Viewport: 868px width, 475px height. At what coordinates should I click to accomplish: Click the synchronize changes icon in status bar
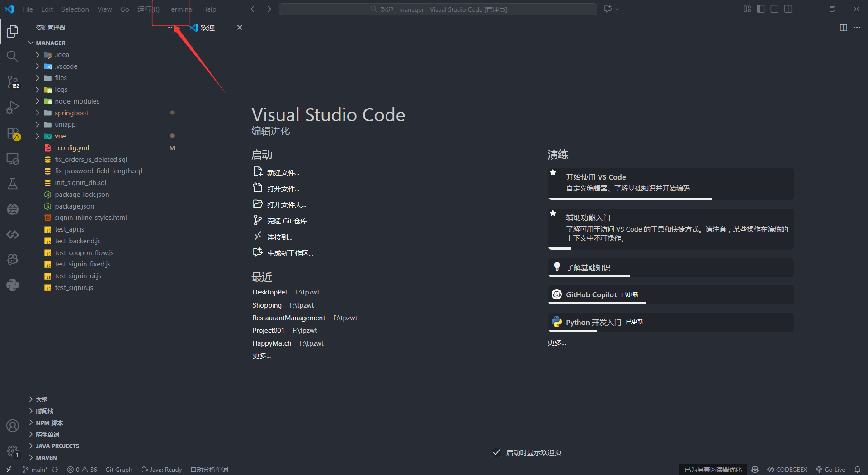55,470
